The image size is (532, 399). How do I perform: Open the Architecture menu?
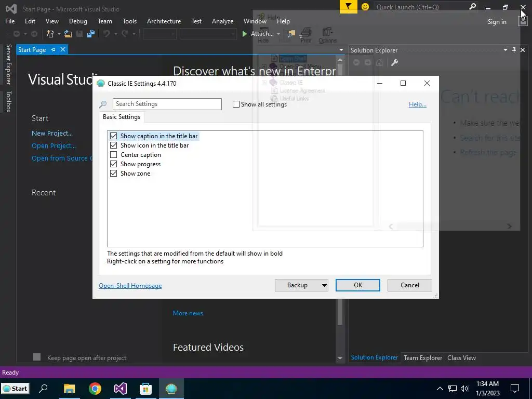(164, 21)
